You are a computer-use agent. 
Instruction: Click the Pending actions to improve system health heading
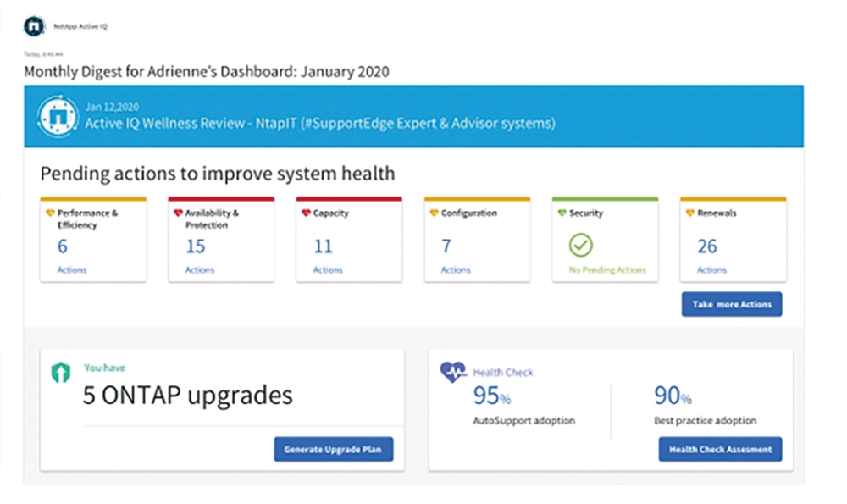tap(218, 174)
